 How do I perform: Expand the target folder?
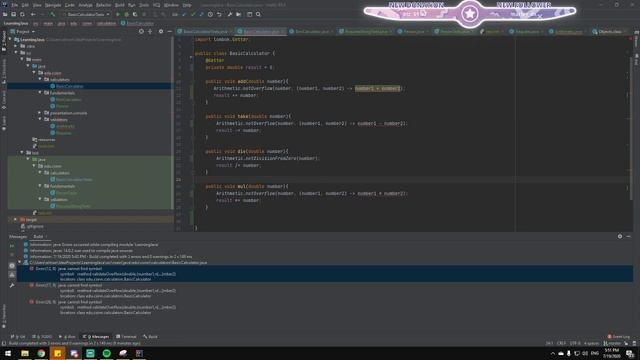point(16,219)
